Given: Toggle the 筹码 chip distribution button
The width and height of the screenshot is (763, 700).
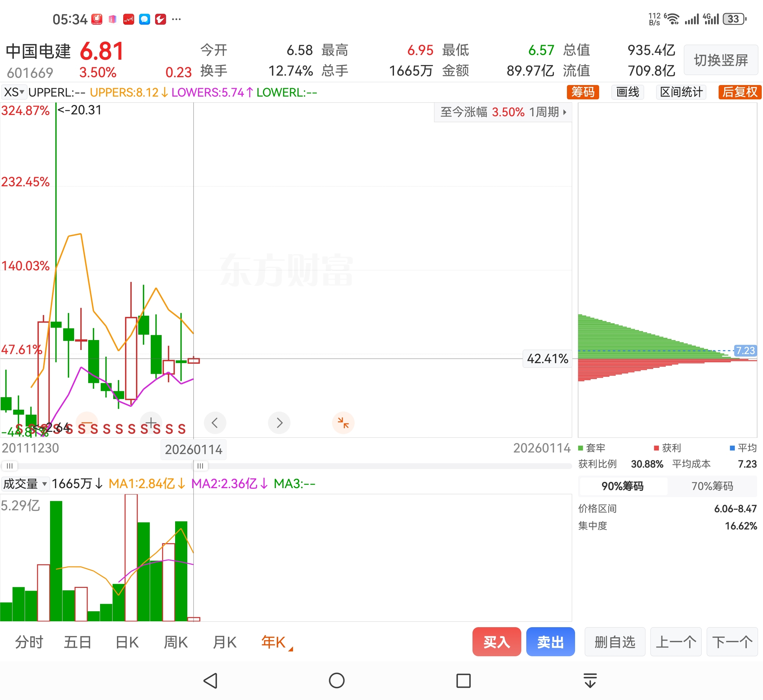Looking at the screenshot, I should coord(583,92).
